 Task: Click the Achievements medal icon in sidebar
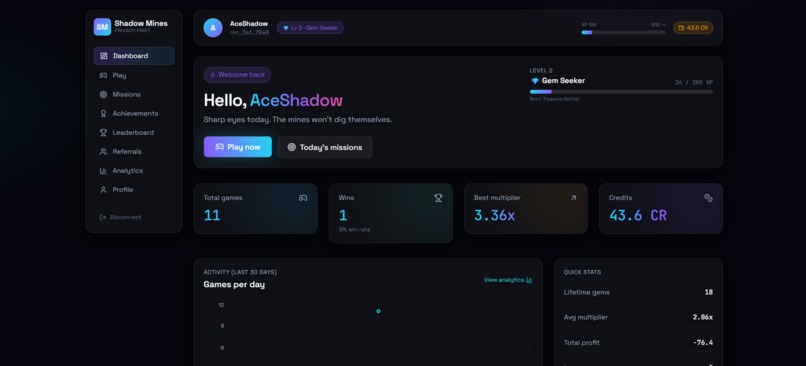103,114
